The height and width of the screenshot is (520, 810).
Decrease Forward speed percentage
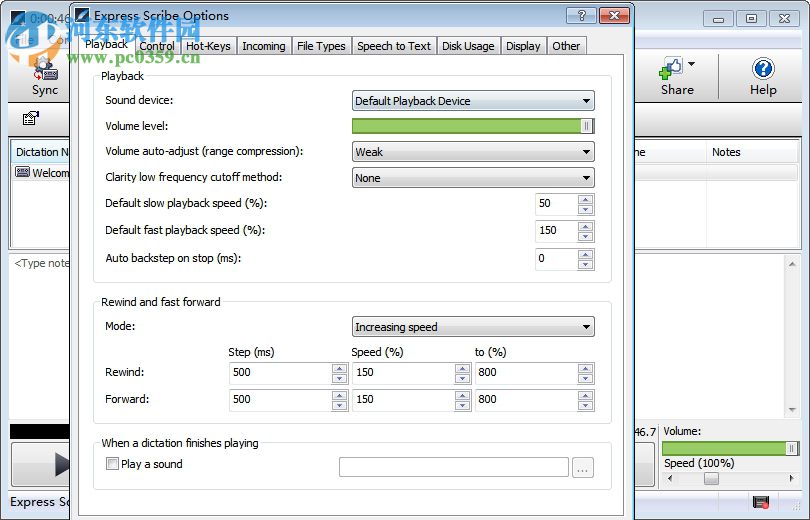tap(462, 405)
